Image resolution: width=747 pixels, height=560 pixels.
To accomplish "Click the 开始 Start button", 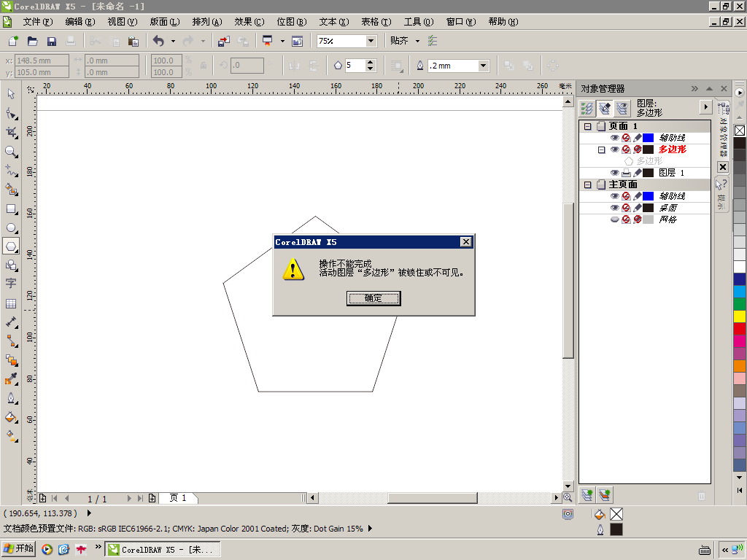I will [18, 548].
